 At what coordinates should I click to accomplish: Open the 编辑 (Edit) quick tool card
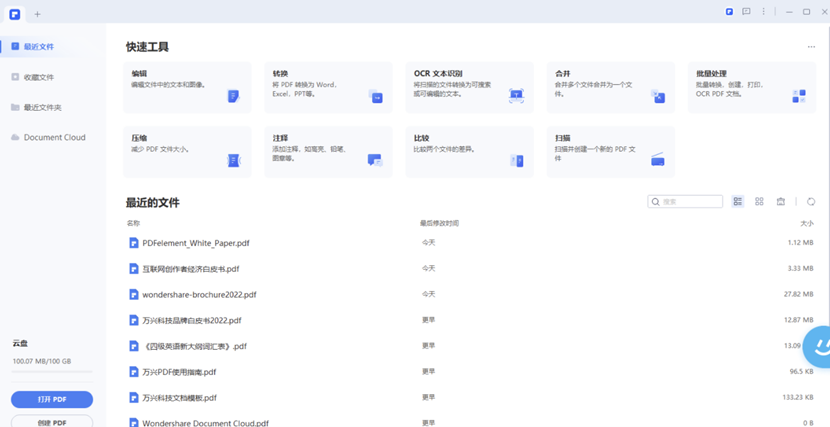click(x=187, y=87)
